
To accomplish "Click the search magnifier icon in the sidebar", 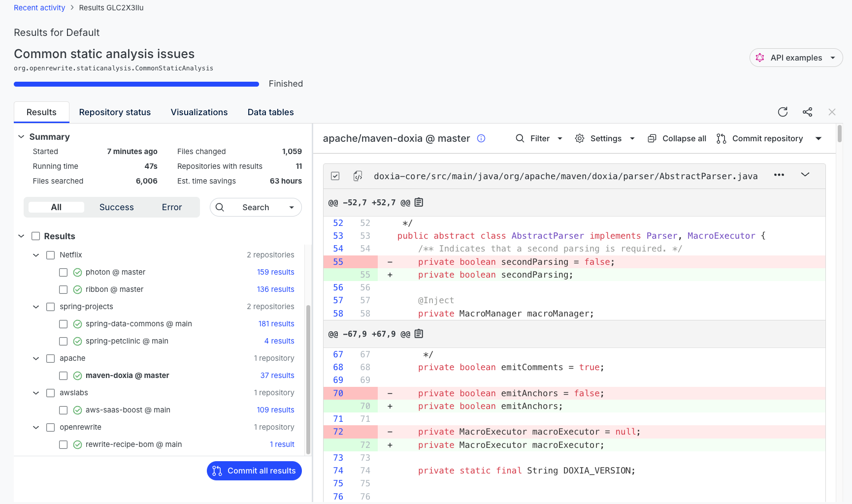I will 220,207.
